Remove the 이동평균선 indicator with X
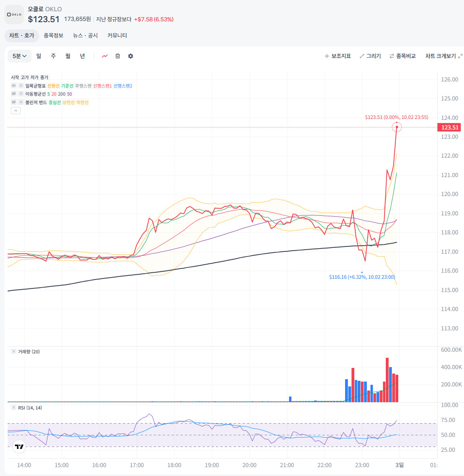Image resolution: width=464 pixels, height=476 pixels. pos(21,94)
